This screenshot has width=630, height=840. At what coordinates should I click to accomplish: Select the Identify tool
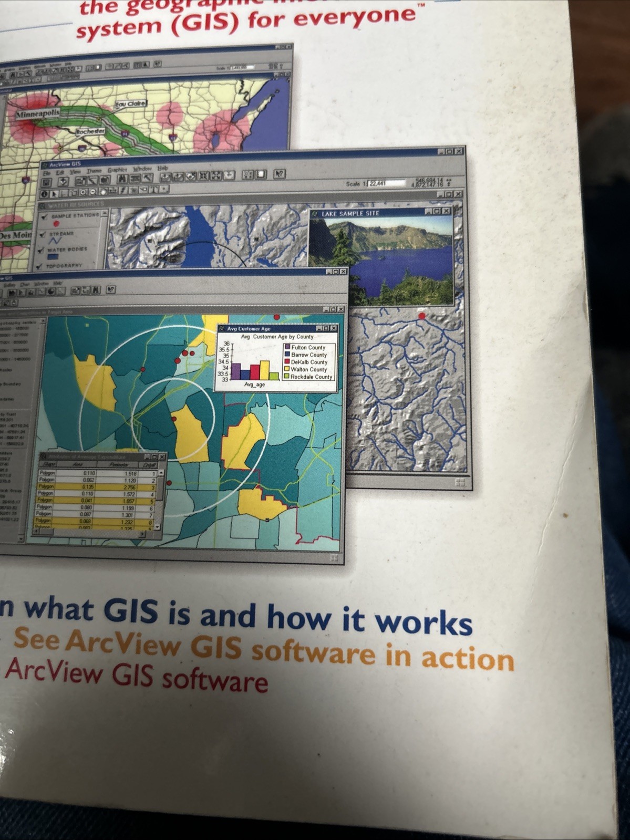pos(44,194)
